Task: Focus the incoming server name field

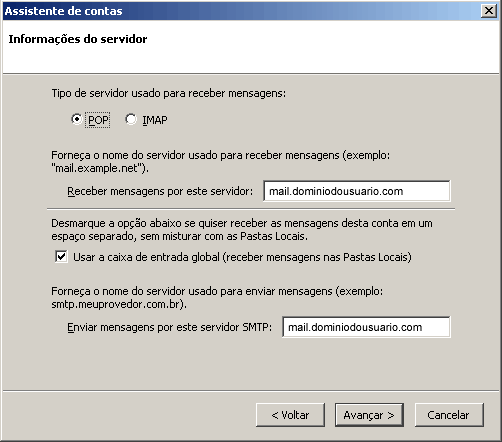Action: pyautogui.click(x=357, y=191)
